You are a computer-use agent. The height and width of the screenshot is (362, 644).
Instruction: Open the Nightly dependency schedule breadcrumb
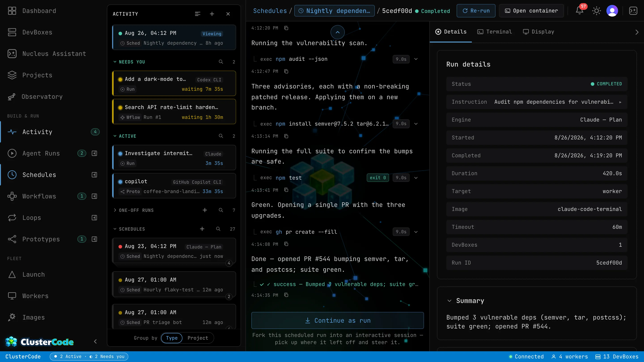click(334, 11)
